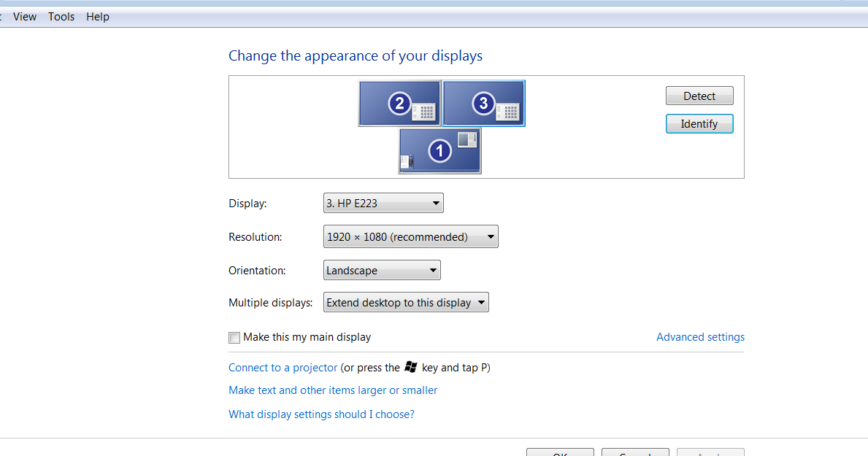Select monitor 1 in the display diagram
The width and height of the screenshot is (868, 456).
coord(438,150)
